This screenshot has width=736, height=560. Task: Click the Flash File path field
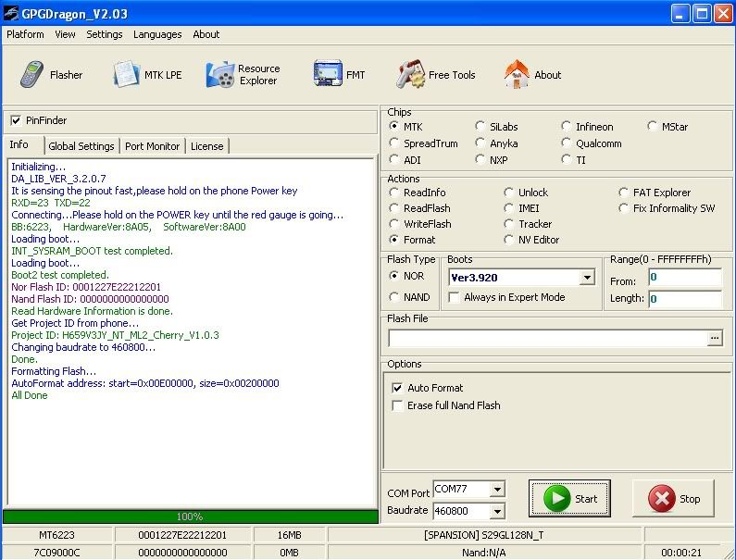tap(548, 338)
